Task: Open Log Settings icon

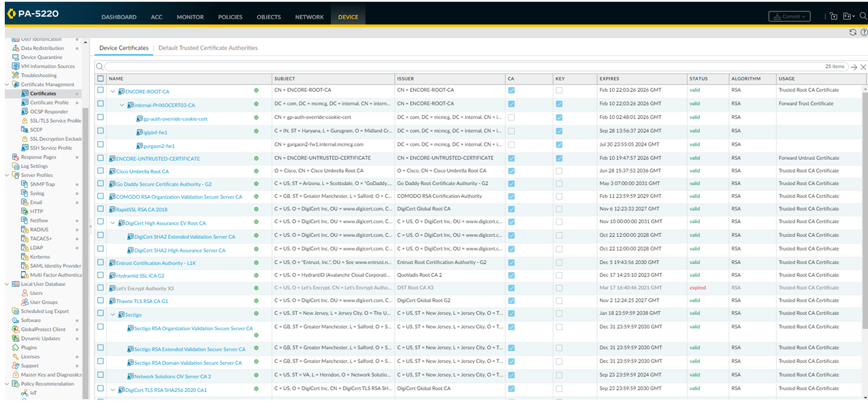Action: pyautogui.click(x=16, y=166)
